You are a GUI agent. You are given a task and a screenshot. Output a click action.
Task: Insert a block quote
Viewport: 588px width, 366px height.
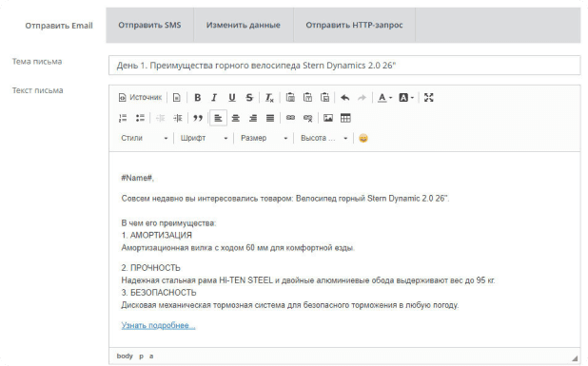click(x=198, y=119)
